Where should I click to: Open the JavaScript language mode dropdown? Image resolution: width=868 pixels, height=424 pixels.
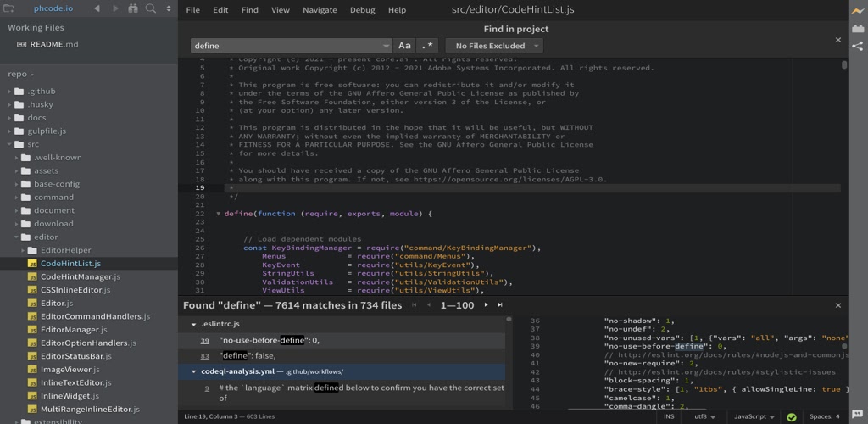(754, 417)
